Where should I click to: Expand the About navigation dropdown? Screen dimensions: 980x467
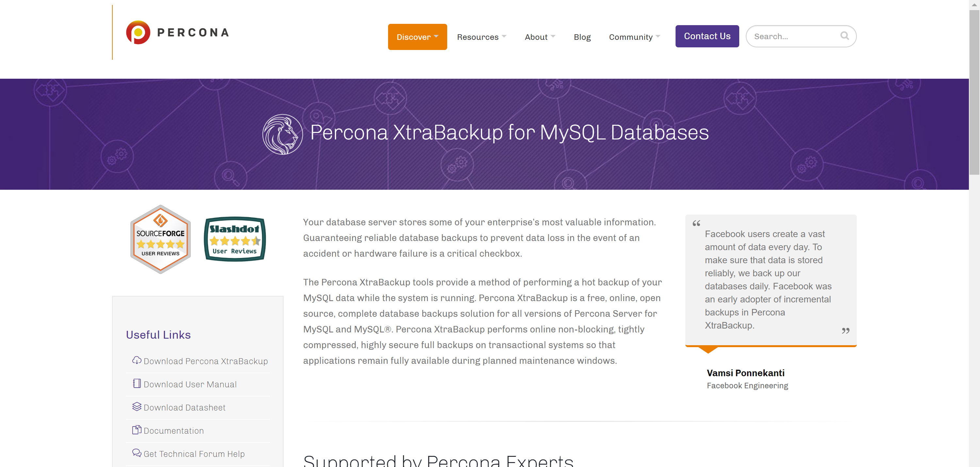point(539,36)
